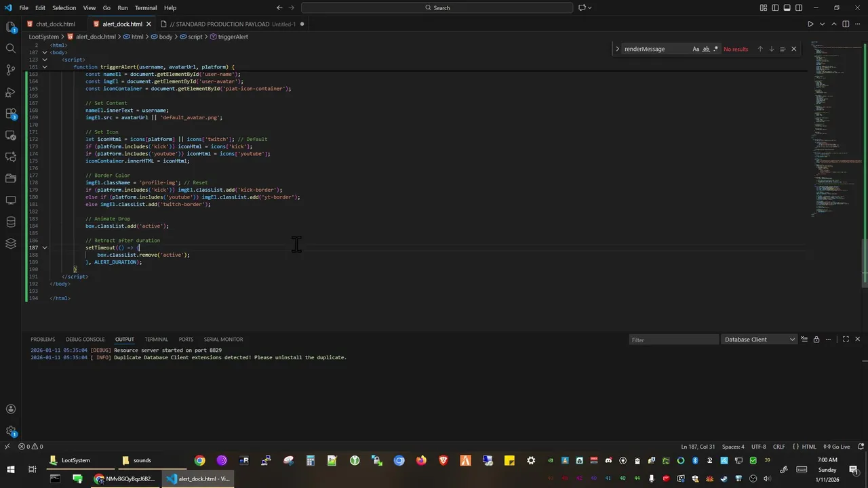Click triggerAlert in the breadcrumb
Screen dimensions: 868x488
233,37
